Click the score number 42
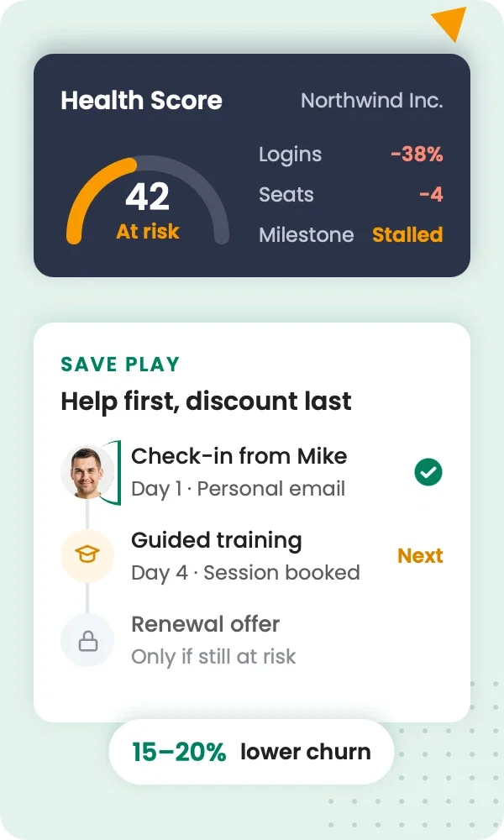The image size is (504, 840). (x=147, y=197)
